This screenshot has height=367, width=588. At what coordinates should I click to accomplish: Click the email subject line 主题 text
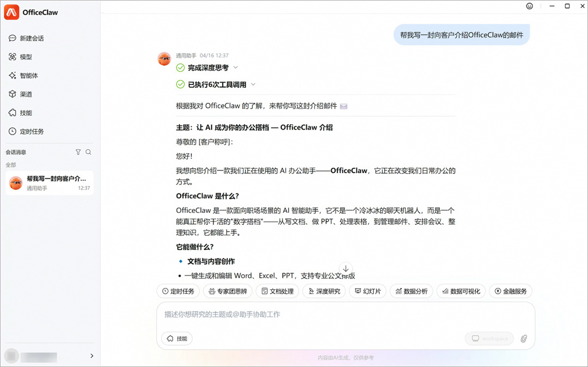pos(254,127)
